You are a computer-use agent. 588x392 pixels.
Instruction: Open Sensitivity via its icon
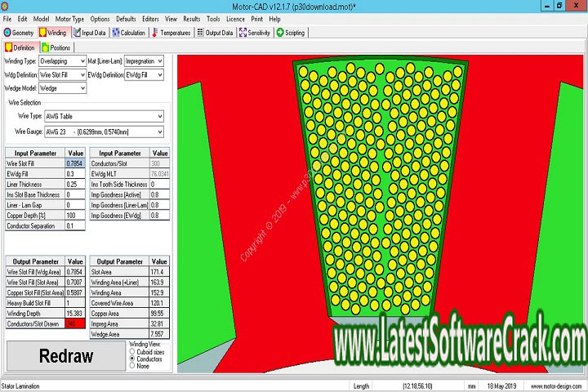243,33
